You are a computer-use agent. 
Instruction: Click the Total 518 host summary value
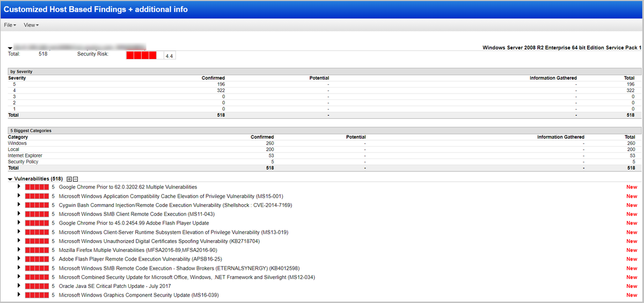click(43, 54)
